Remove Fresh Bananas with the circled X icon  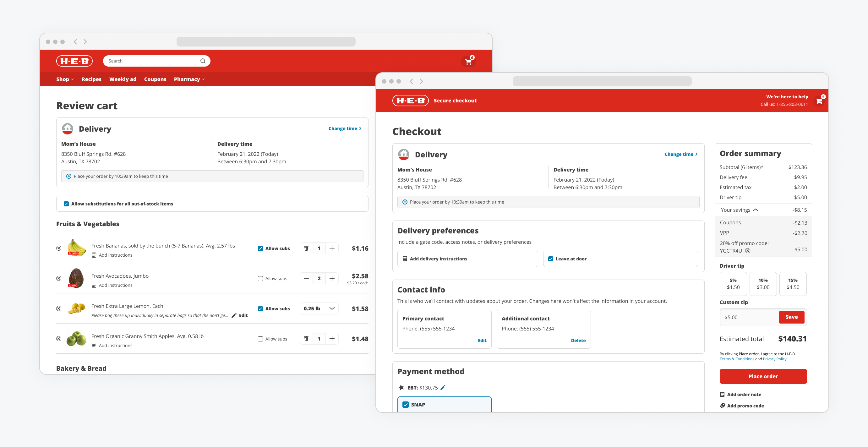click(x=59, y=248)
